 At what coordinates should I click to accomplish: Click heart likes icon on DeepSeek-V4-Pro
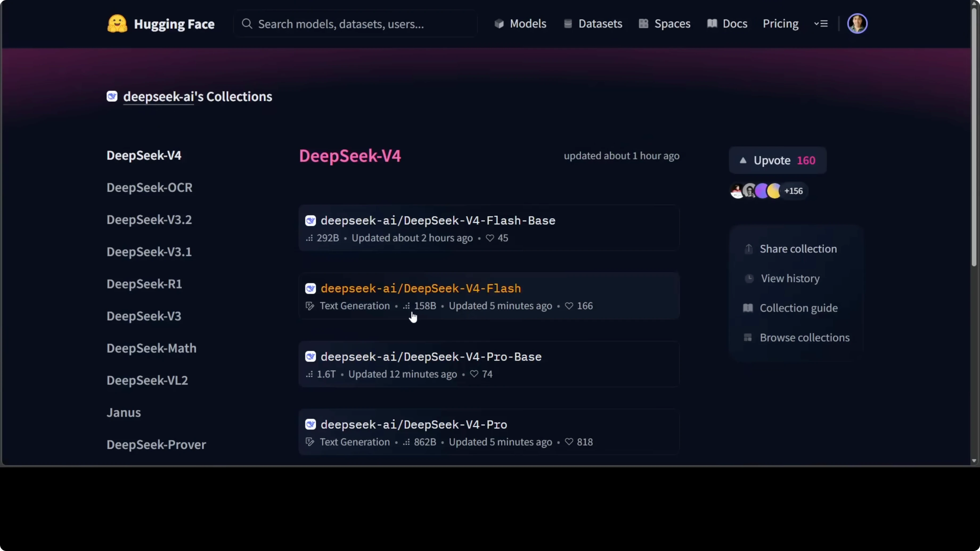[569, 442]
